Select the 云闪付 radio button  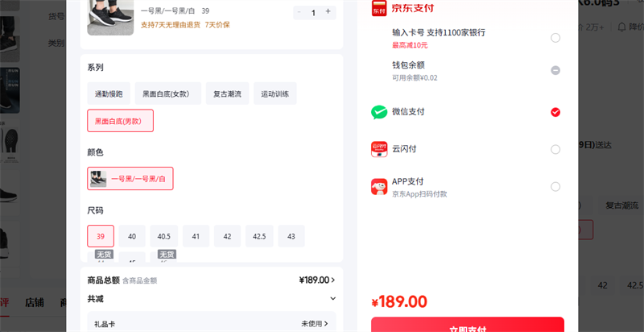(x=555, y=149)
